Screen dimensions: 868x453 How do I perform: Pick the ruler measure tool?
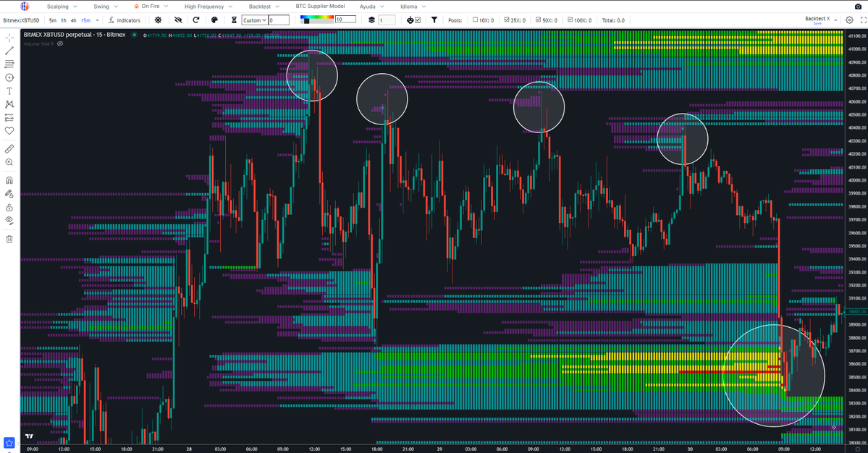pyautogui.click(x=9, y=148)
